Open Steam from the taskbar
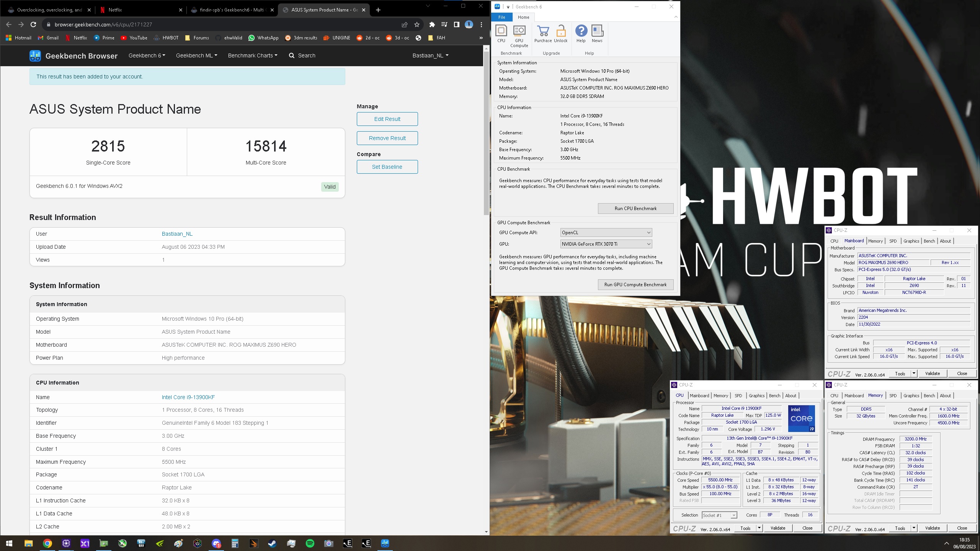 point(272,543)
